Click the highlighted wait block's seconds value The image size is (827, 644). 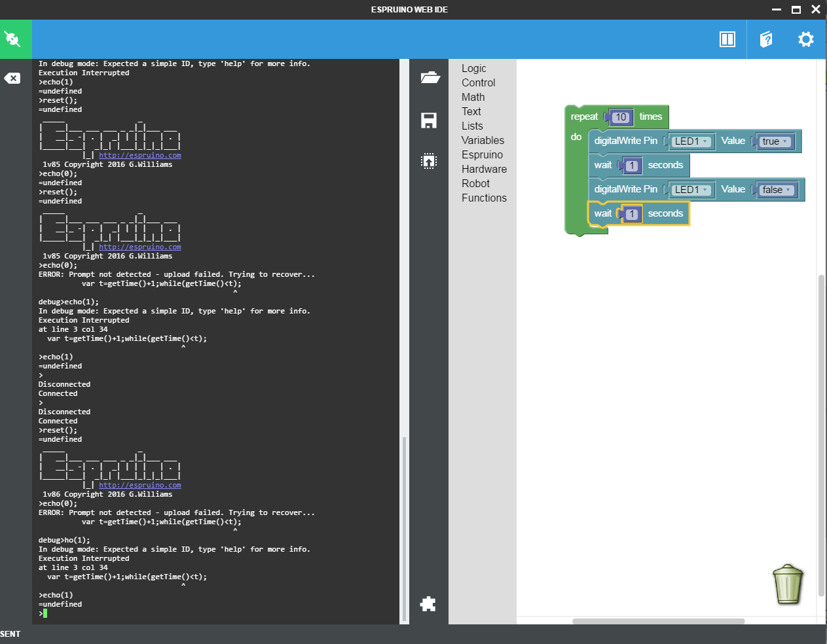(x=632, y=214)
